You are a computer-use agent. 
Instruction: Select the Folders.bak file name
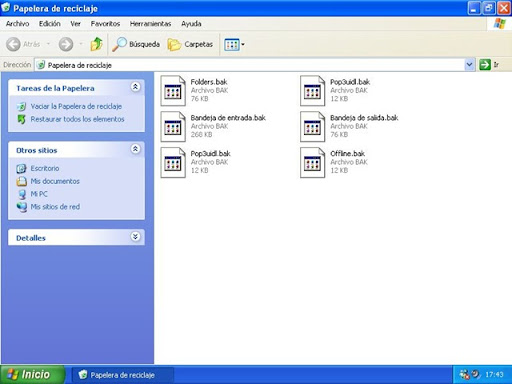point(209,82)
